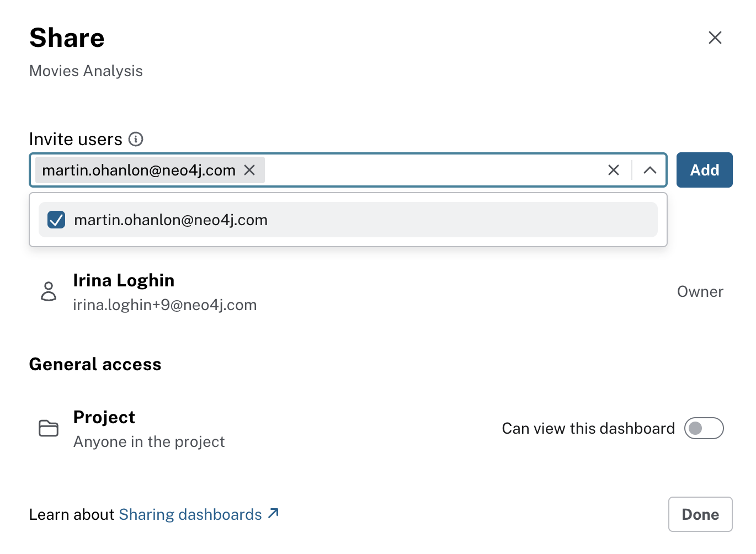Confirm sharing by clicking Done

(x=700, y=514)
